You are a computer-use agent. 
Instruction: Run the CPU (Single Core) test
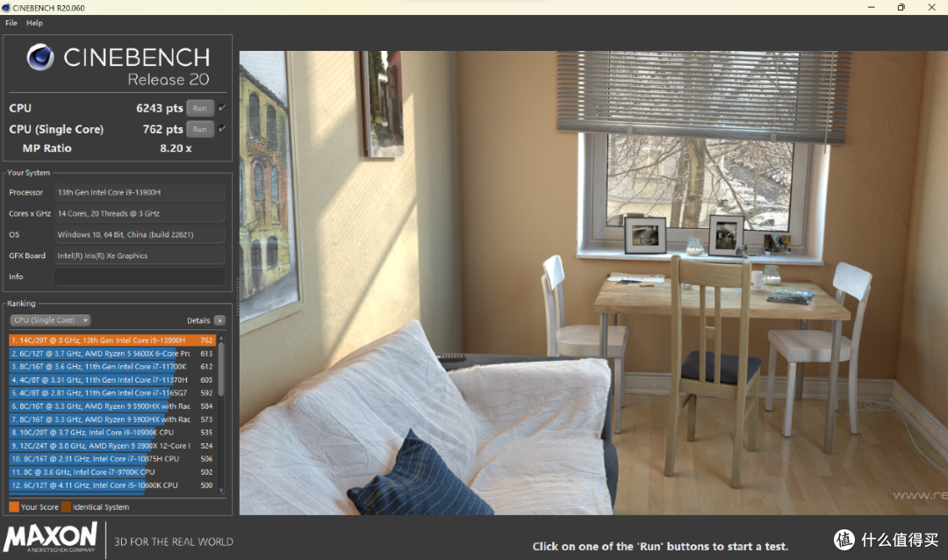(x=199, y=129)
